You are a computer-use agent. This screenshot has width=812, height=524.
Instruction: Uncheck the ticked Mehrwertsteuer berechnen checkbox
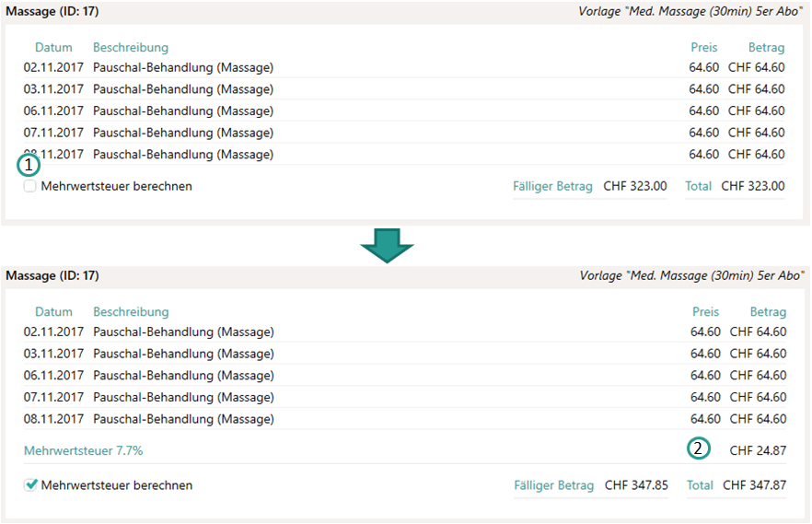31,485
